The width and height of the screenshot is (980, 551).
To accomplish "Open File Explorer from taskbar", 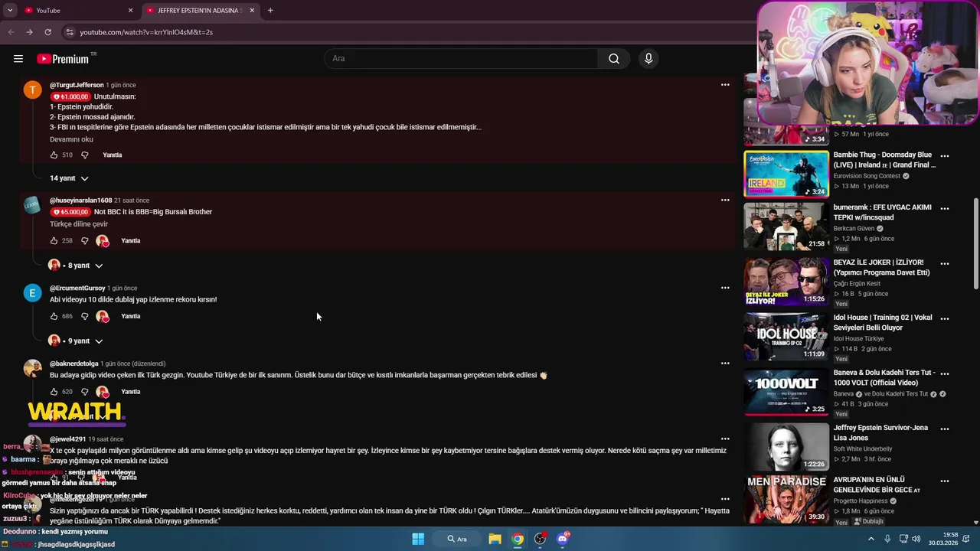I will [x=495, y=539].
